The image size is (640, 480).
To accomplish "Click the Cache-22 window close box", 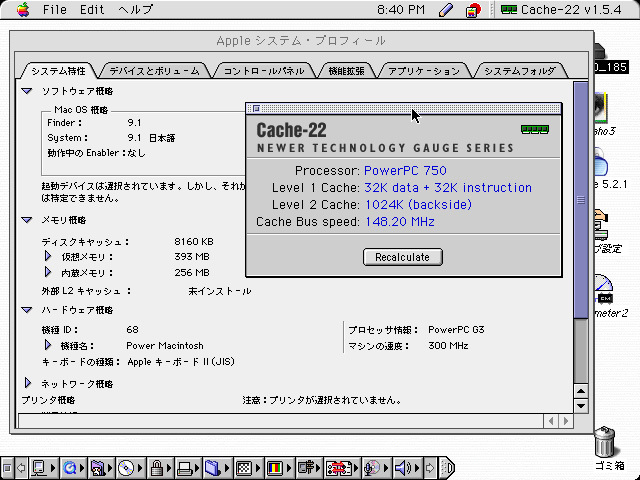I will coord(256,108).
